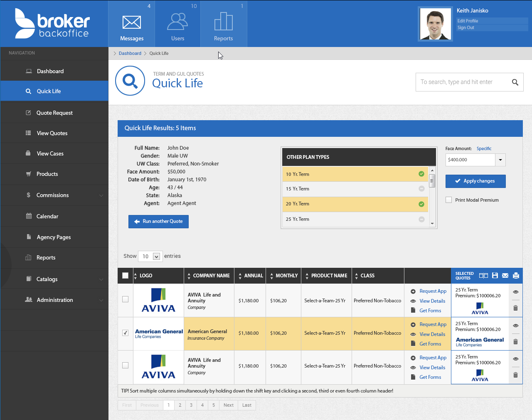The width and height of the screenshot is (532, 420).
Task: Sort by the LOGO column arrows
Action: (135, 276)
